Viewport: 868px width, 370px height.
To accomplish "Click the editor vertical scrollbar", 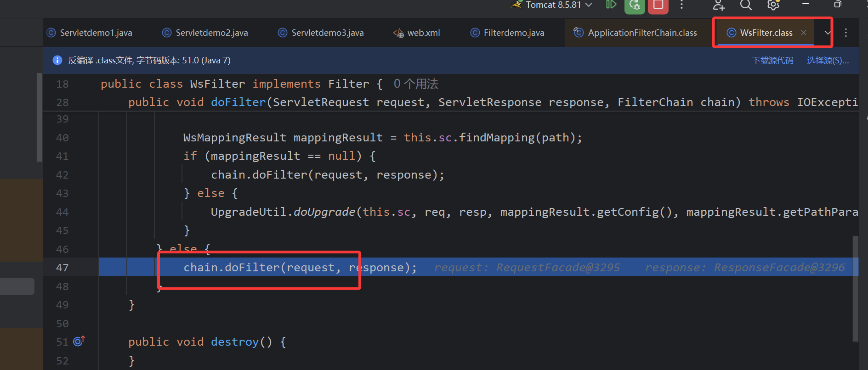I will point(855,288).
